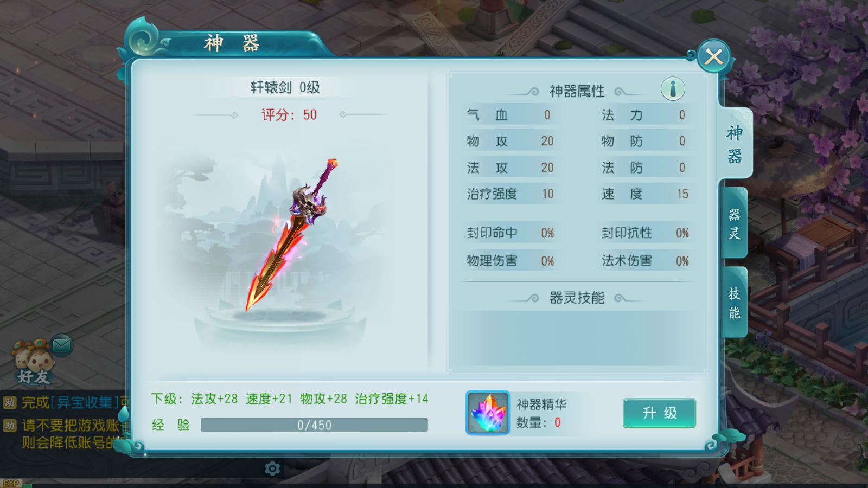Click the 评分: 50 score text

coord(289,115)
